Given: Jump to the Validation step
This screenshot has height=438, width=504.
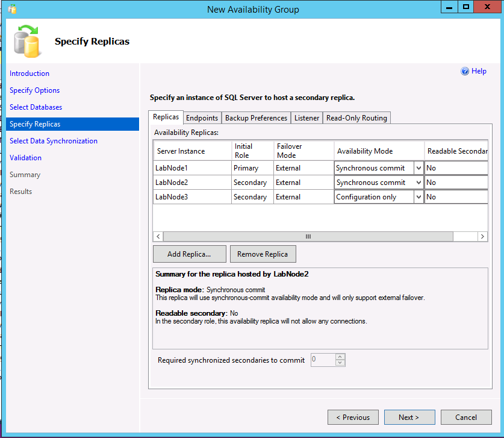Looking at the screenshot, I should pyautogui.click(x=25, y=157).
